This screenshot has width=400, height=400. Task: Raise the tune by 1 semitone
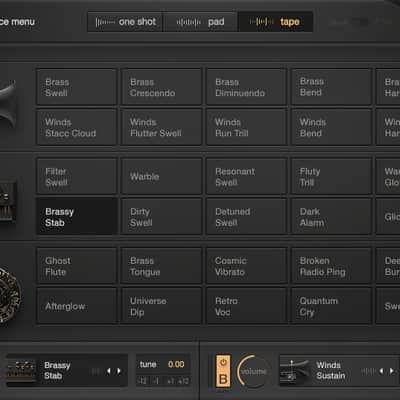click(x=170, y=381)
